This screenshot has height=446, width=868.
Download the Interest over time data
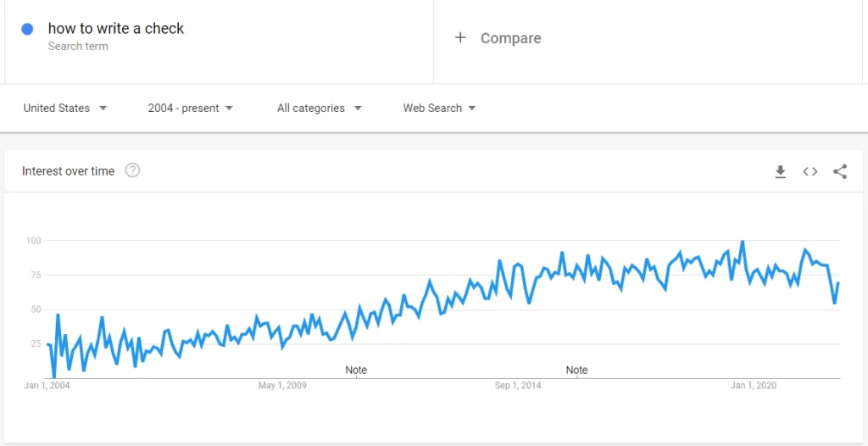coord(780,172)
